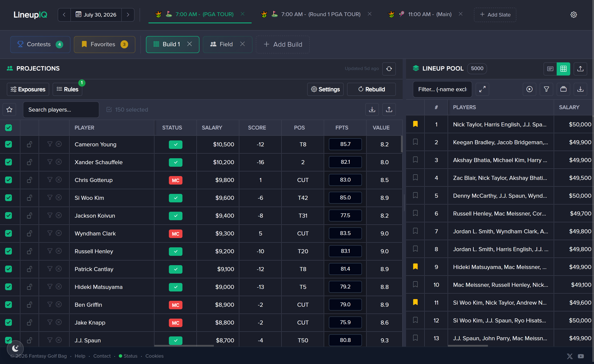The image size is (594, 364).
Task: Open the Exposures panel
Action: coord(28,89)
